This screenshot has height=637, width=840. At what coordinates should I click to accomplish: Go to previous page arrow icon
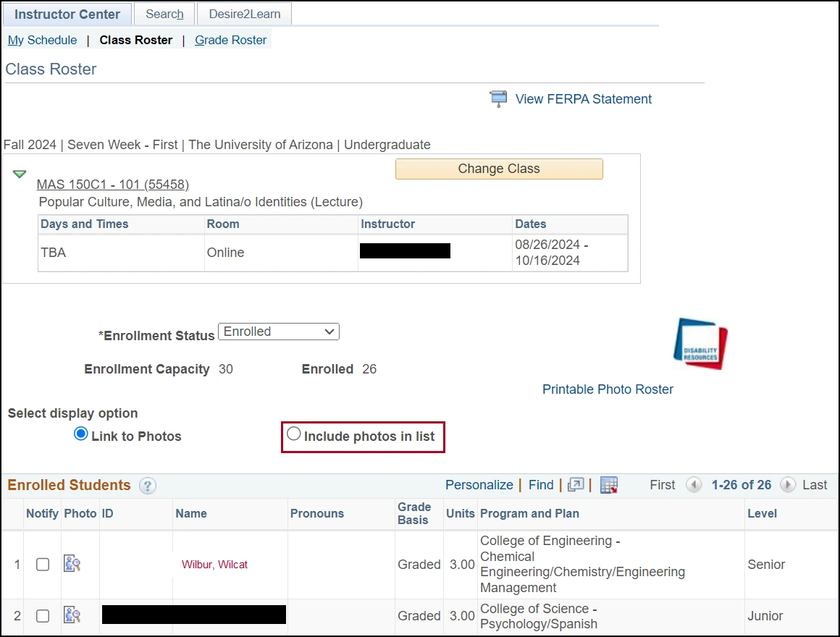coord(694,485)
